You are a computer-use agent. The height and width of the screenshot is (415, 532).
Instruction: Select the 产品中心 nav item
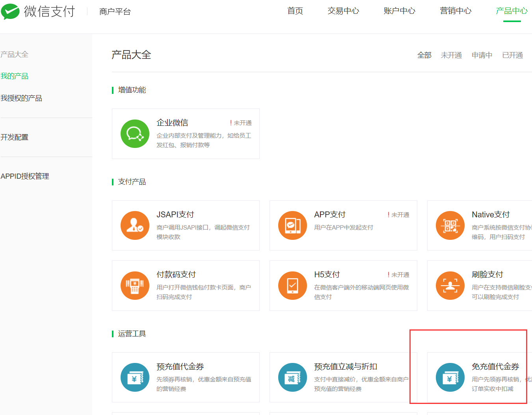[x=512, y=11]
